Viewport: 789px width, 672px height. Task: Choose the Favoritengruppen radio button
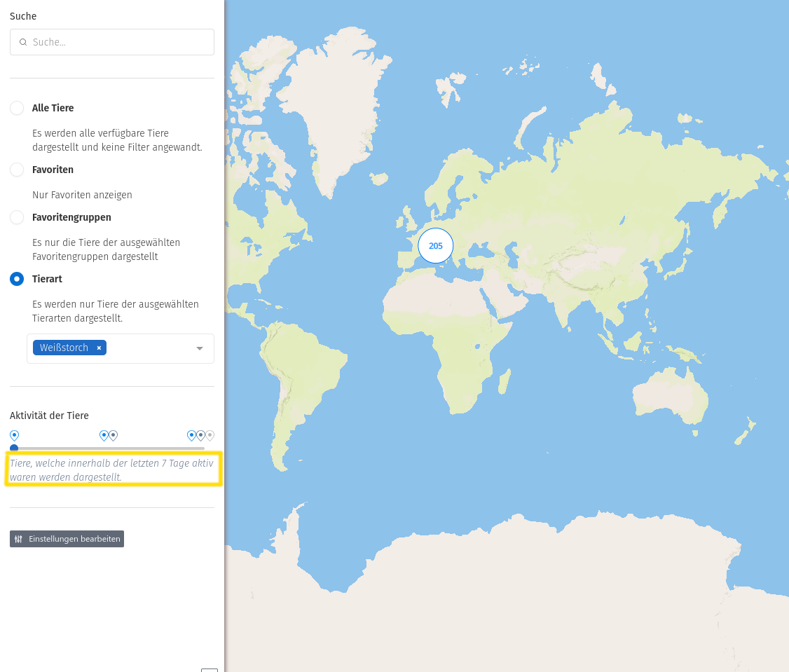(17, 217)
